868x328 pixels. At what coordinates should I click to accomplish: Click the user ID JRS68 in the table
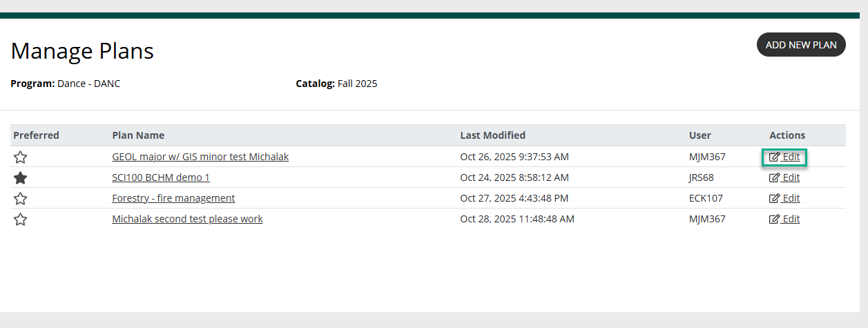pos(702,177)
